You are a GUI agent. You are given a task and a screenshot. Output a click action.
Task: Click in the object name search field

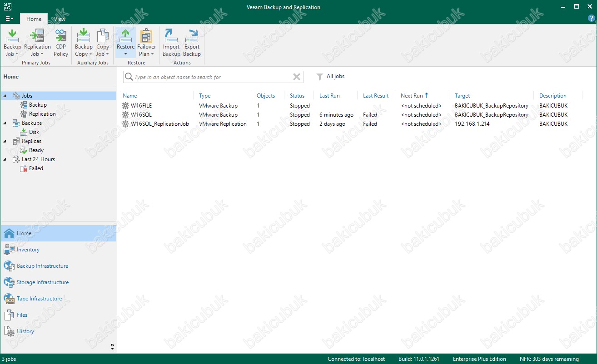click(212, 77)
